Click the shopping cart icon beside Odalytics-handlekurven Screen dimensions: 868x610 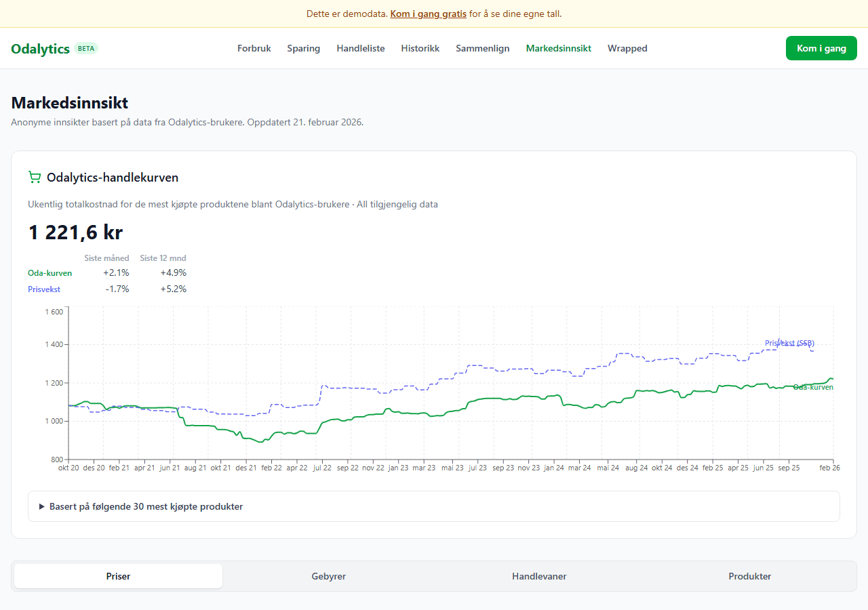point(34,178)
